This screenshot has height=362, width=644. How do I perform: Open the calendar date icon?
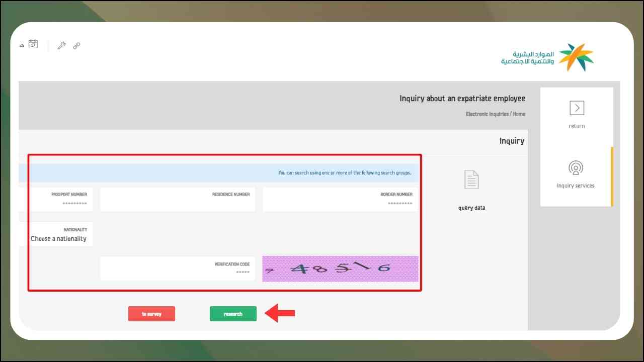click(x=33, y=45)
